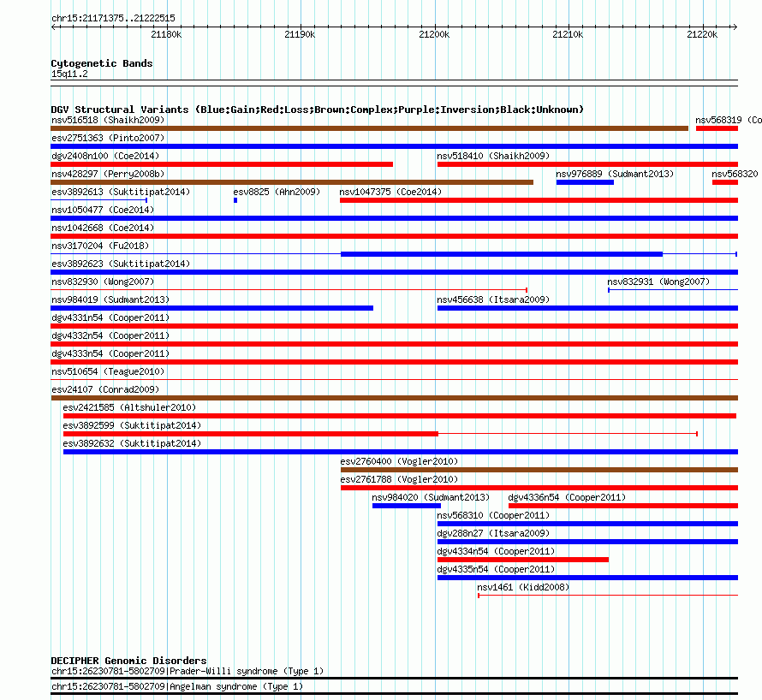Click nsv3170204 (Fu2018) label

[100, 246]
